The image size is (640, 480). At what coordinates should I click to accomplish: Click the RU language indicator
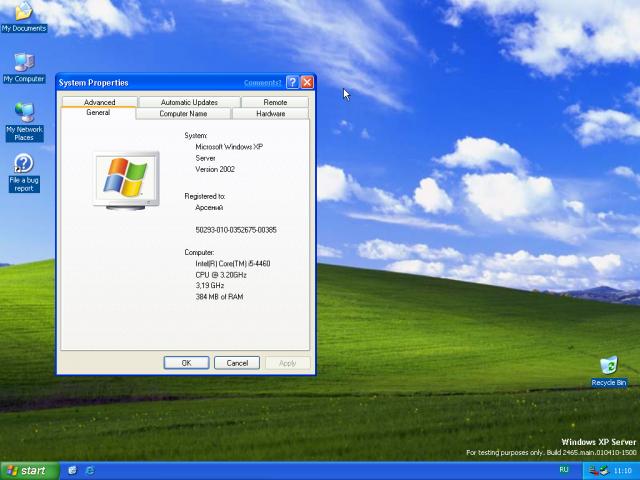pos(564,470)
